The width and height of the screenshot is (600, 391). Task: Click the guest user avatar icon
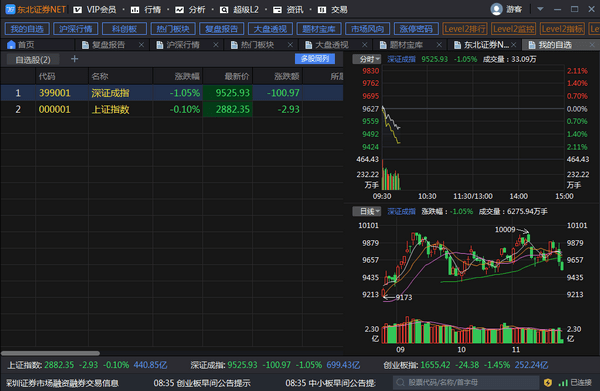pos(496,9)
